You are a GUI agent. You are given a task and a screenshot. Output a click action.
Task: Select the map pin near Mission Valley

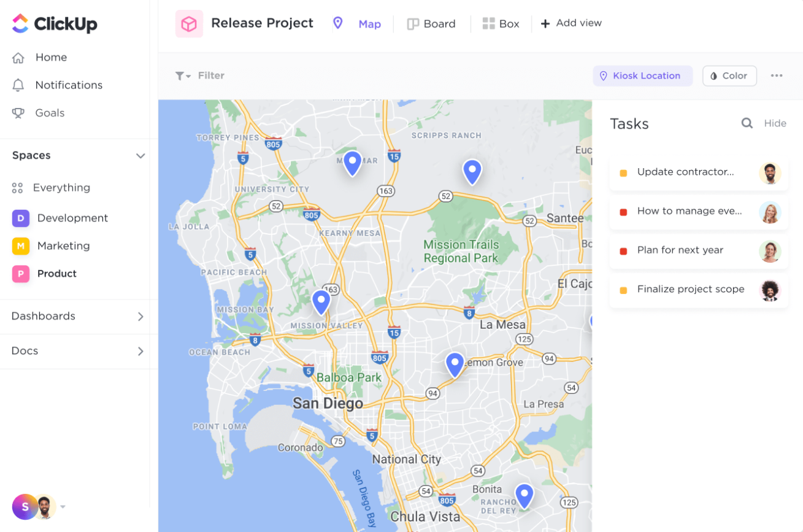[x=321, y=302]
